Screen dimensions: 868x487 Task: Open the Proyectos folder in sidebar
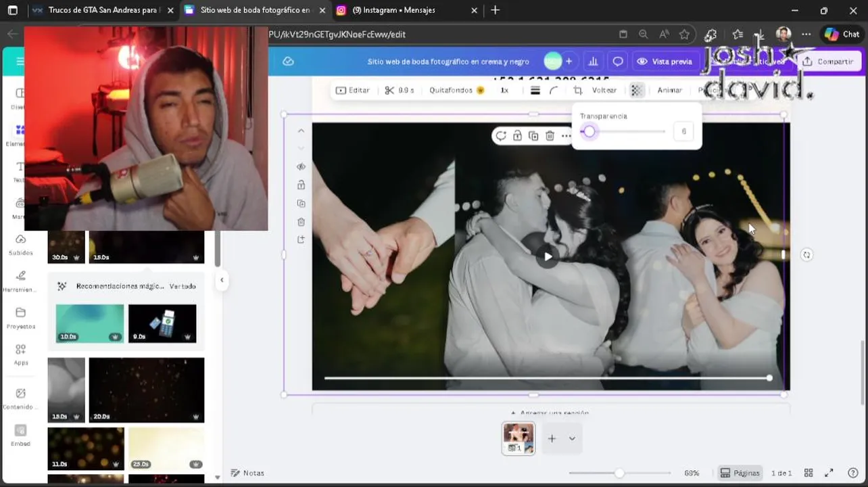[20, 317]
